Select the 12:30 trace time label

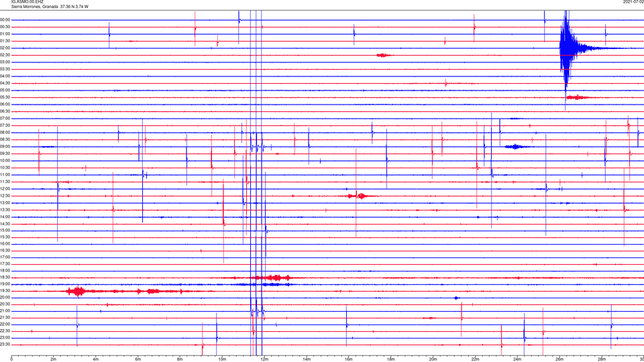[x=5, y=196]
